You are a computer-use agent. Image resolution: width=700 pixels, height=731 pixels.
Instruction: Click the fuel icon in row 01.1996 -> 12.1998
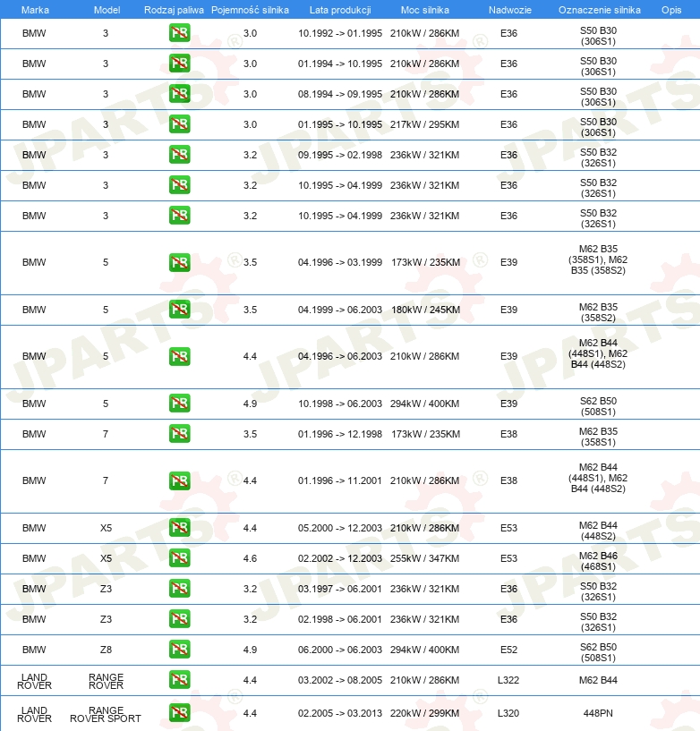tap(180, 434)
